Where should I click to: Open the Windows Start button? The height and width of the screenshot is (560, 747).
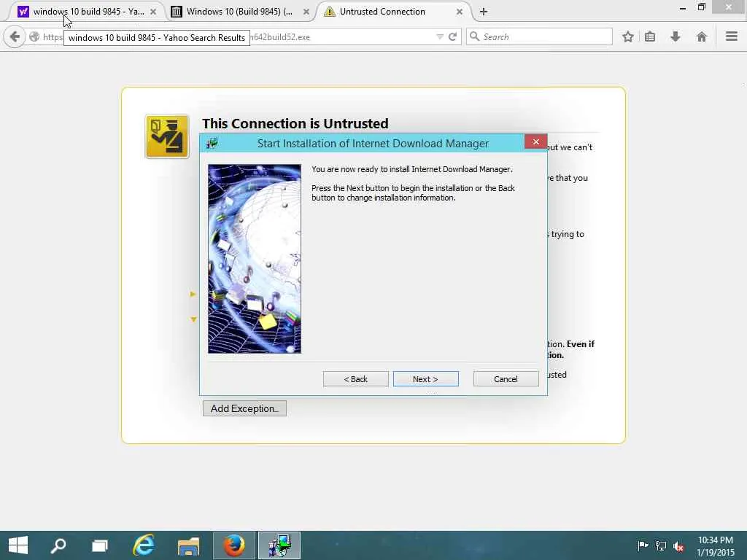(18, 545)
